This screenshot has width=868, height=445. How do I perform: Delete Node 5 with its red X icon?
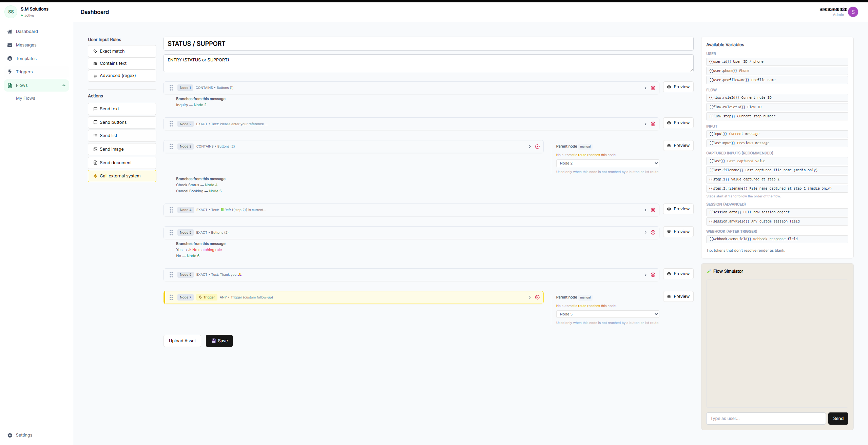[653, 232]
